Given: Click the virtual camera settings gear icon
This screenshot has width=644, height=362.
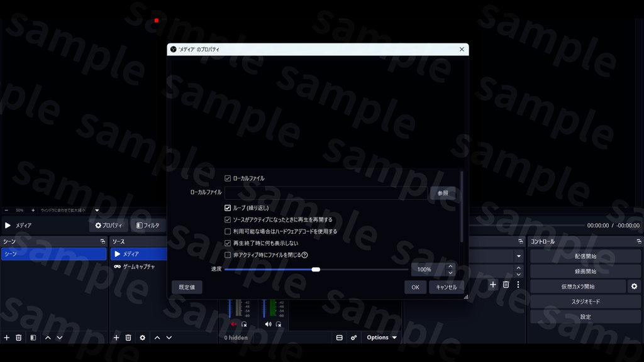Looking at the screenshot, I should (x=634, y=287).
